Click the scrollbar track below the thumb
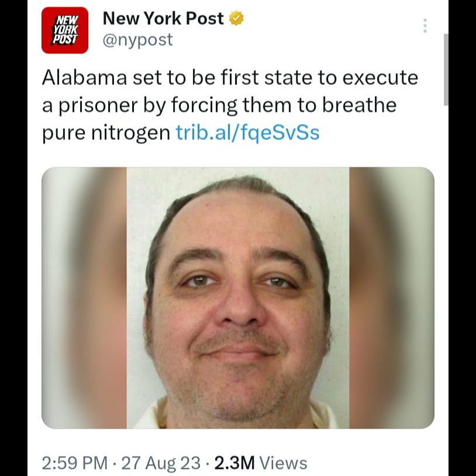The image size is (476, 476). (x=446, y=288)
